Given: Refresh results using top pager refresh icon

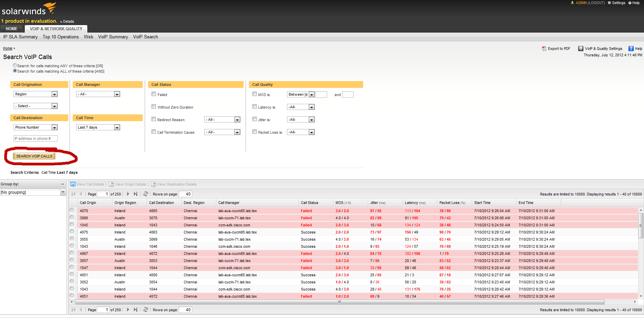Looking at the screenshot, I should 146,194.
